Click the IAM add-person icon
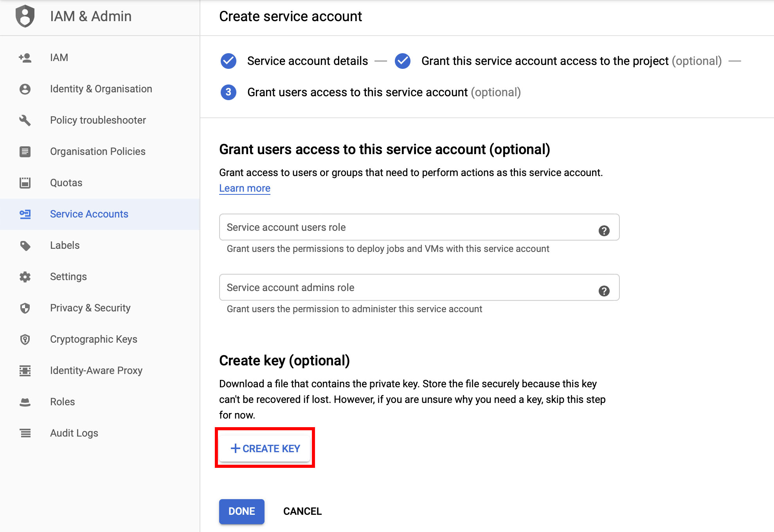Viewport: 774px width, 532px height. (25, 58)
